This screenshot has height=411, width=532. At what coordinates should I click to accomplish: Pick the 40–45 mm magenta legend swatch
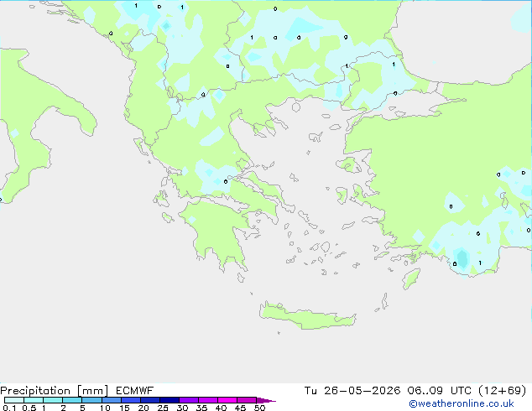[227, 400]
